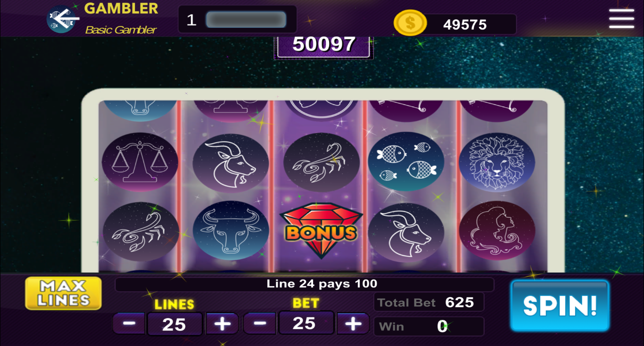Increase the number of lines

[222, 324]
